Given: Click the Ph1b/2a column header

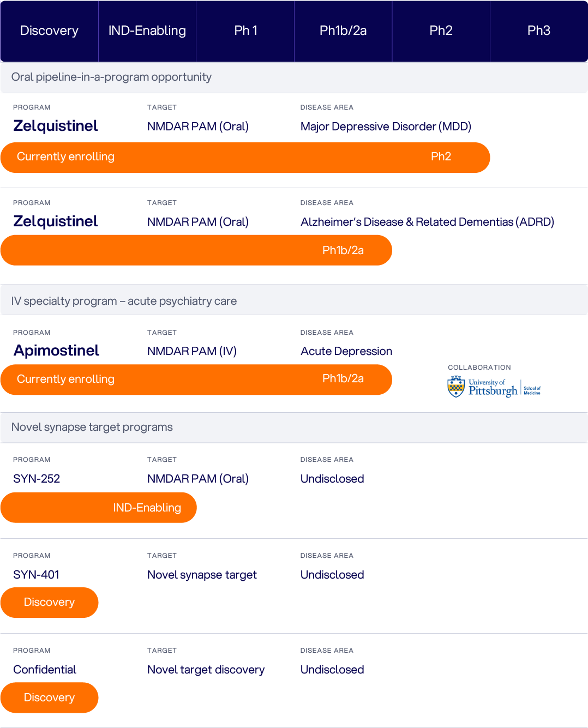Looking at the screenshot, I should [x=343, y=31].
